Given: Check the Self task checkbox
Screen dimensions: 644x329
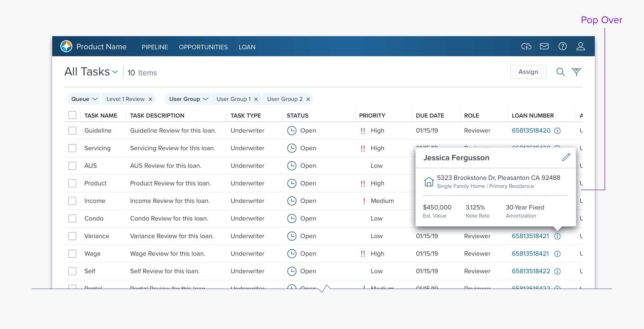Looking at the screenshot, I should click(x=72, y=271).
